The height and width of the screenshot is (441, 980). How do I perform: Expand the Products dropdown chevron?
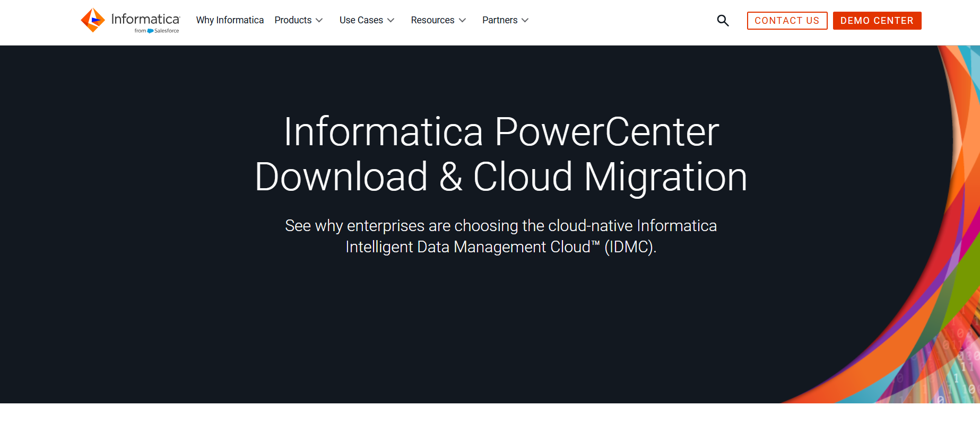pos(319,21)
